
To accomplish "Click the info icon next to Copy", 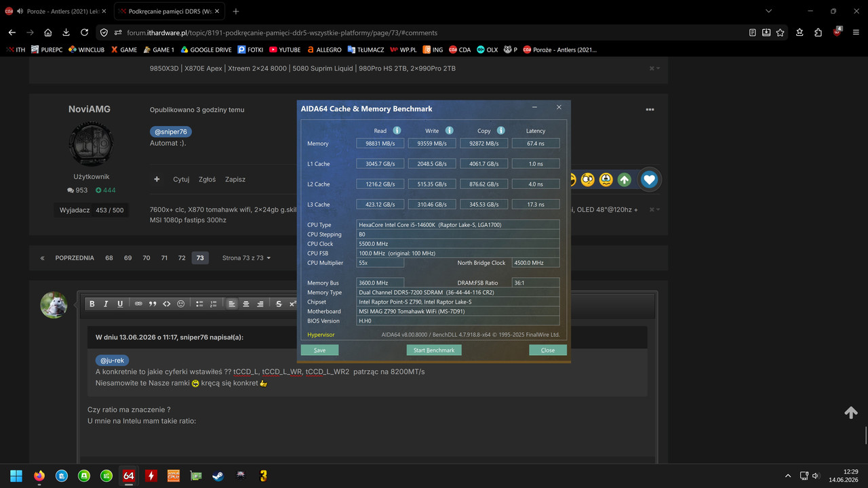I will 500,130.
